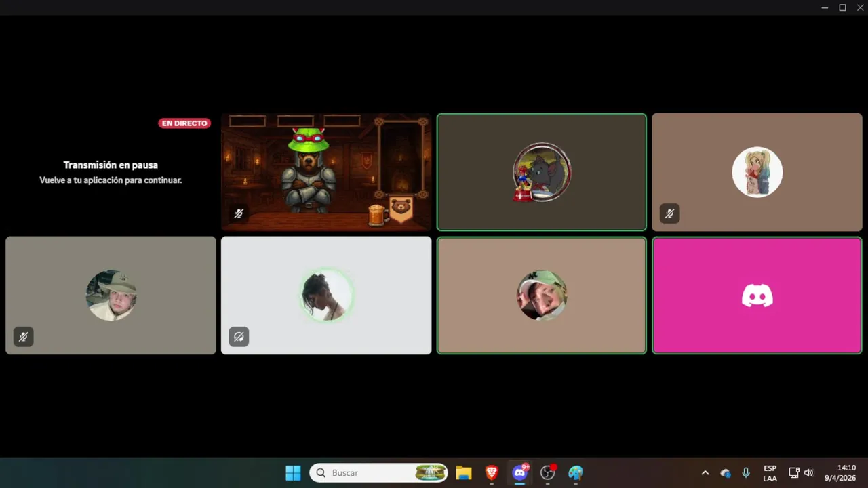Open File Explorer from taskbar

click(x=464, y=472)
